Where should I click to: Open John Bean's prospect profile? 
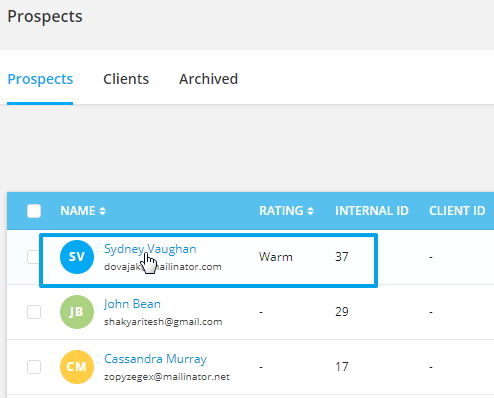tap(132, 304)
